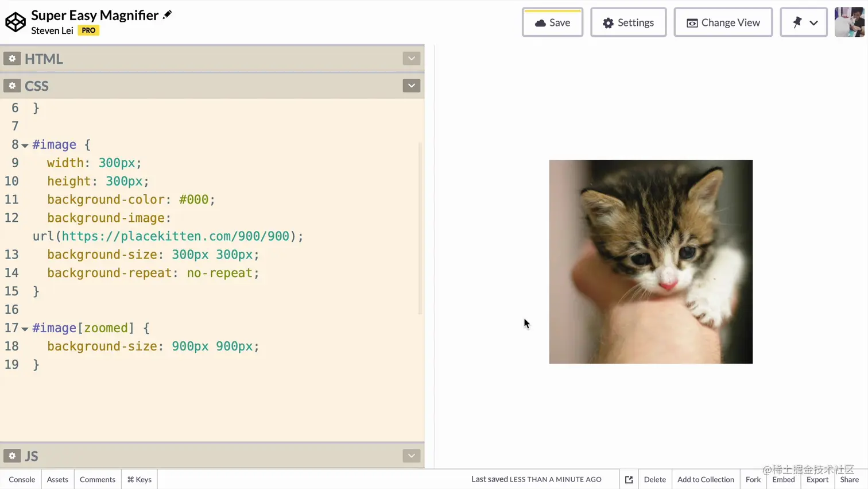
Task: Expand the HTML panel dropdown arrow
Action: click(x=412, y=59)
